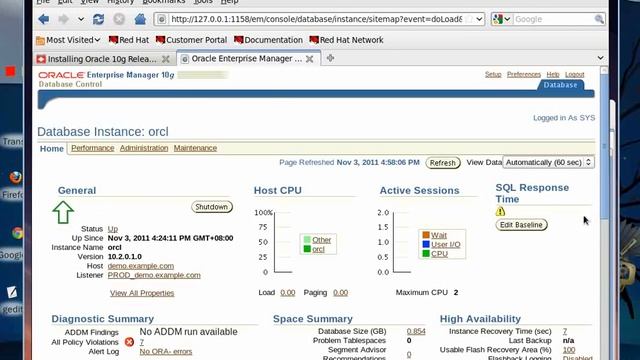Image resolution: width=640 pixels, height=360 pixels.
Task: Select the Database tab
Action: (560, 85)
